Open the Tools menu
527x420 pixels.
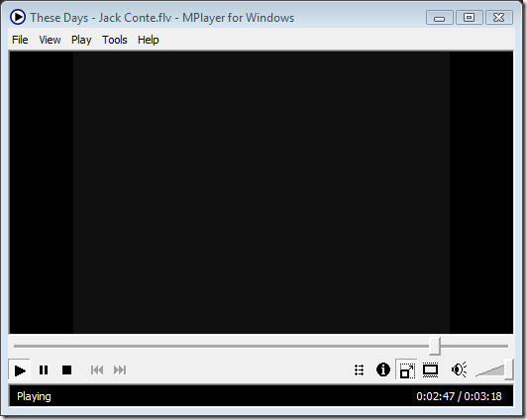tap(115, 40)
